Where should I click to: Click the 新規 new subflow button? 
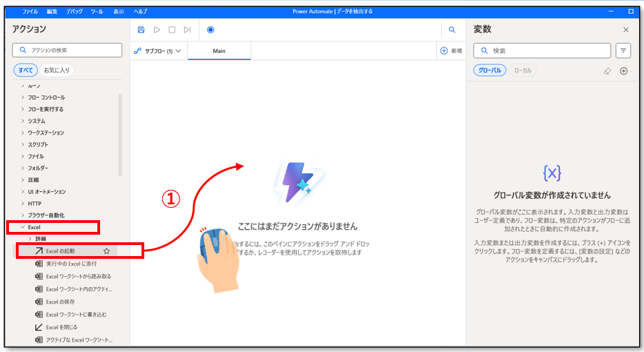(x=451, y=51)
